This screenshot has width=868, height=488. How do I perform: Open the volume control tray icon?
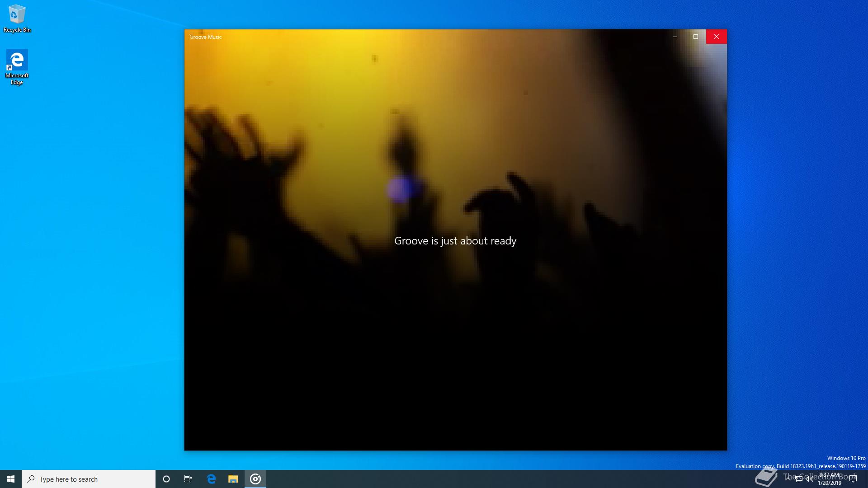pyautogui.click(x=810, y=479)
